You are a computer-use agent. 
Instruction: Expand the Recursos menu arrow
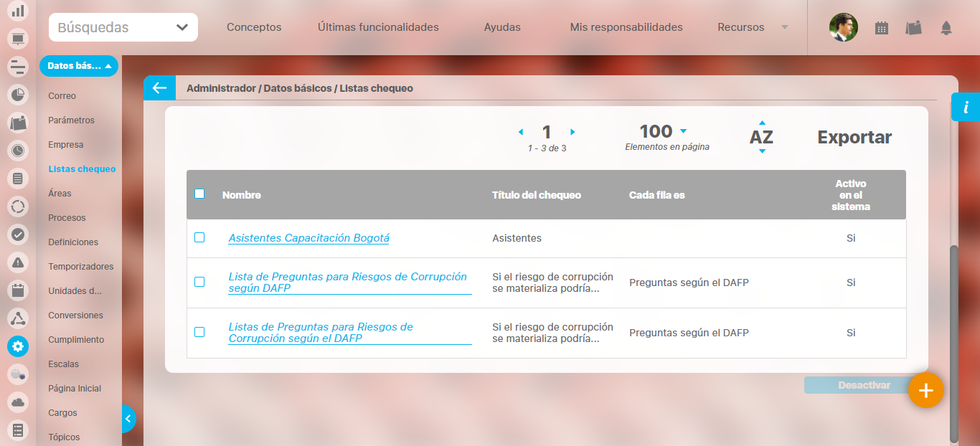click(784, 27)
